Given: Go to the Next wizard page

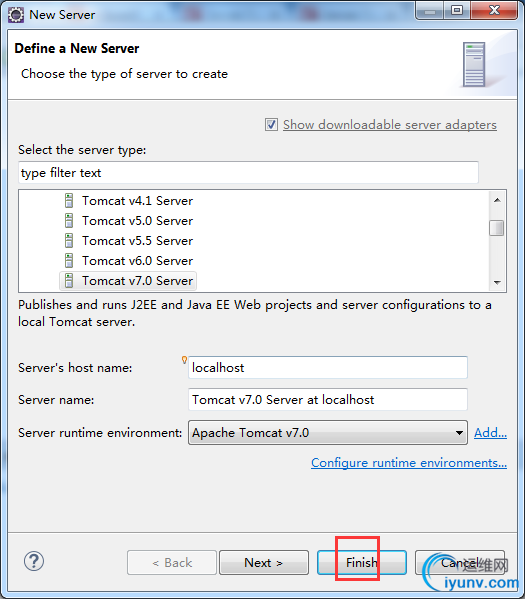Looking at the screenshot, I should (264, 562).
